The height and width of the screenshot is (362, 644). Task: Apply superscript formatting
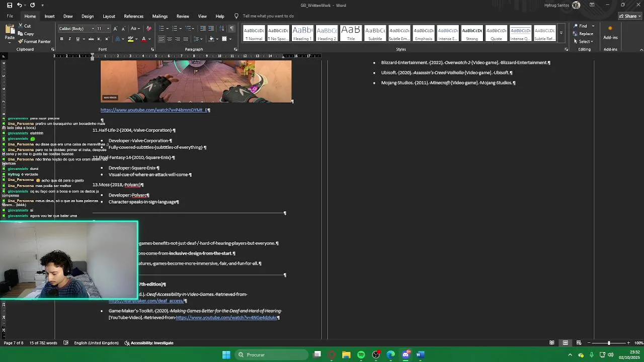[106, 39]
